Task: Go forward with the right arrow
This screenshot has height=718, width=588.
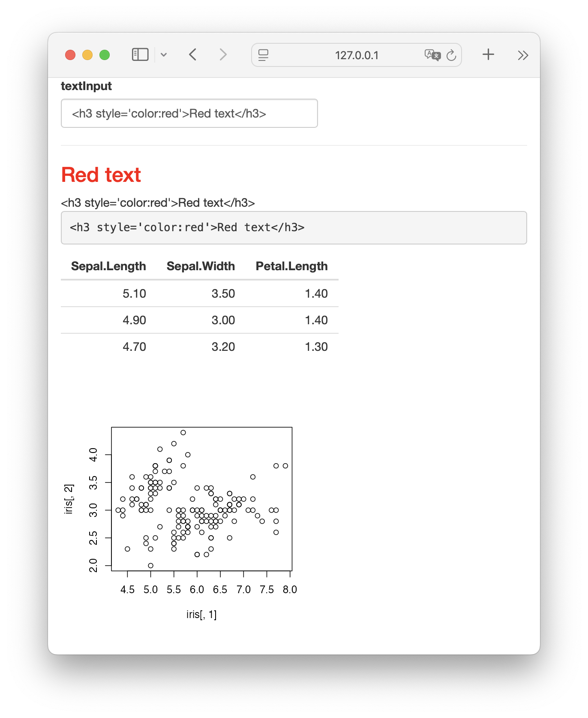Action: pos(223,55)
